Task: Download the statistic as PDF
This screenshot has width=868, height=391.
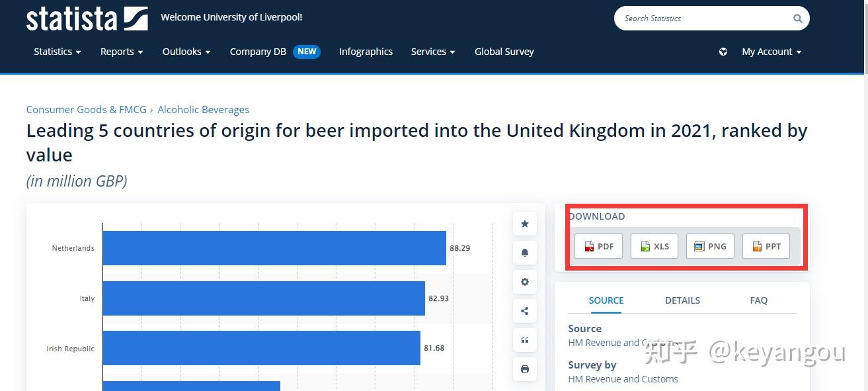Action: coord(598,247)
